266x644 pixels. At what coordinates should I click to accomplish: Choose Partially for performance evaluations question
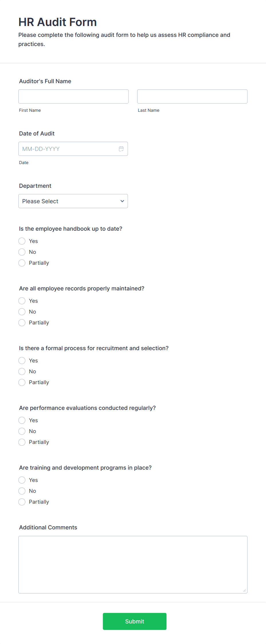(22, 442)
